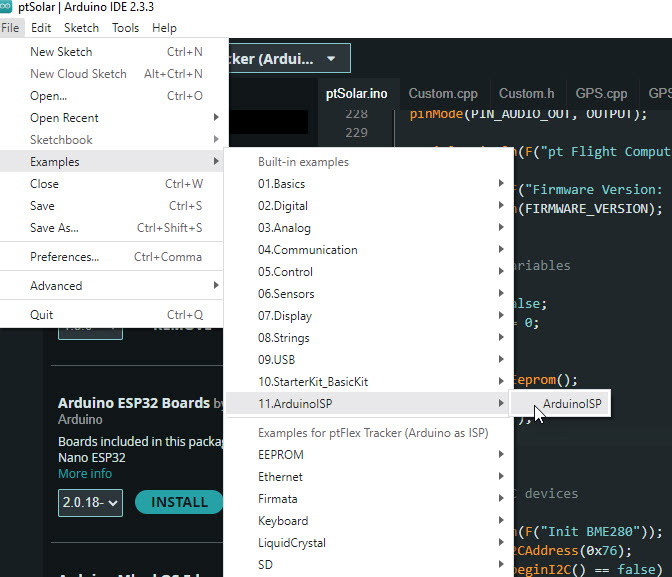Expand the Open Recent submenu

(x=111, y=118)
